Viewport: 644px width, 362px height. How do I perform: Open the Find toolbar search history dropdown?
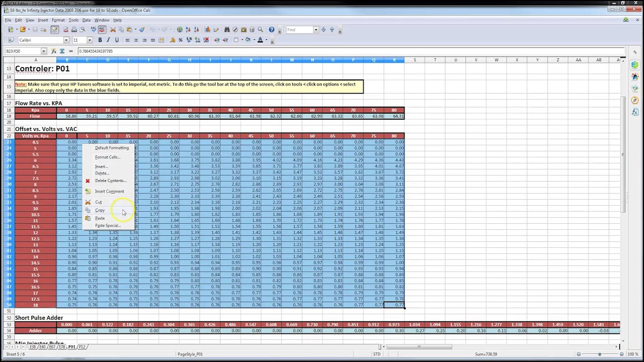(316, 30)
